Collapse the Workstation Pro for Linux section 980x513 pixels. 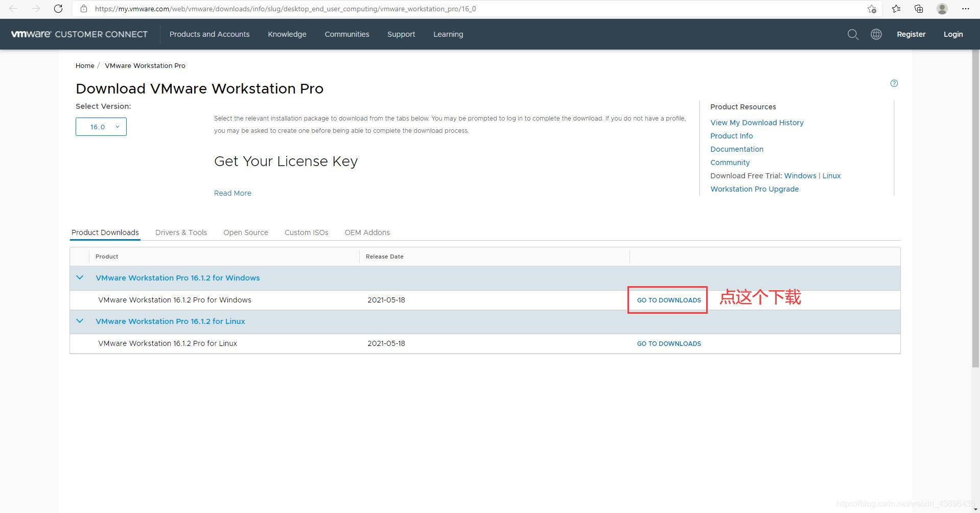coord(80,321)
